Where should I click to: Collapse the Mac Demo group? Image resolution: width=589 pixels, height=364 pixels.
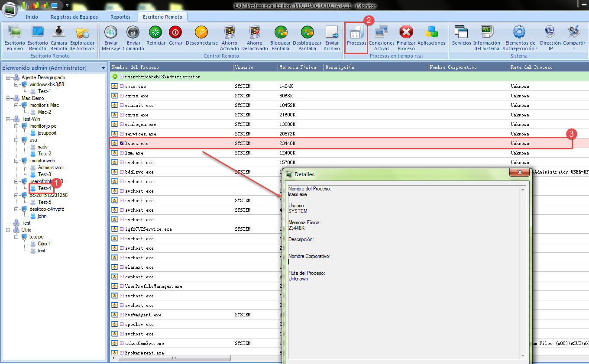[8, 98]
